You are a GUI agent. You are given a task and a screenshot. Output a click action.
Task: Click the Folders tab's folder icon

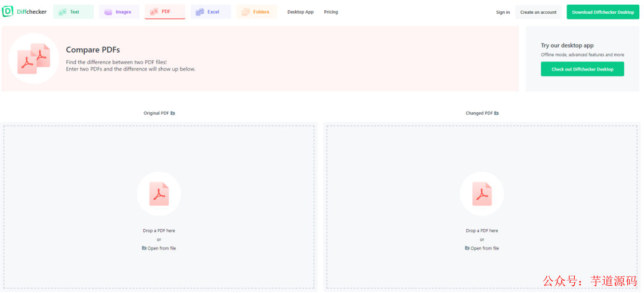point(246,13)
